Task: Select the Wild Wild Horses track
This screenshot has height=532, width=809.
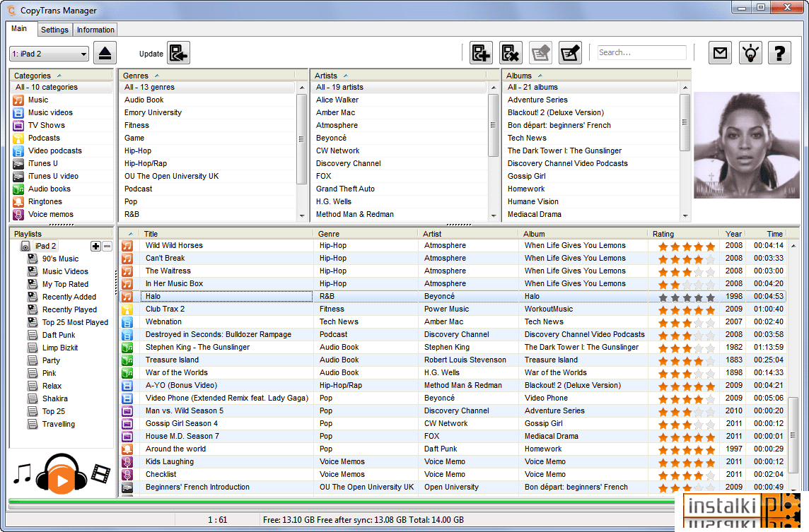Action: [x=453, y=246]
